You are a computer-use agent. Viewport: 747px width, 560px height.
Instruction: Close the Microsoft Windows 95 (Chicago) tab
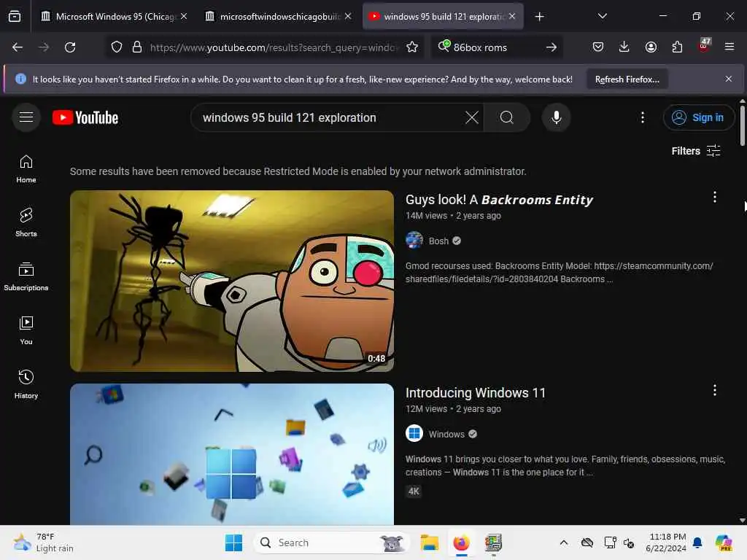point(184,17)
